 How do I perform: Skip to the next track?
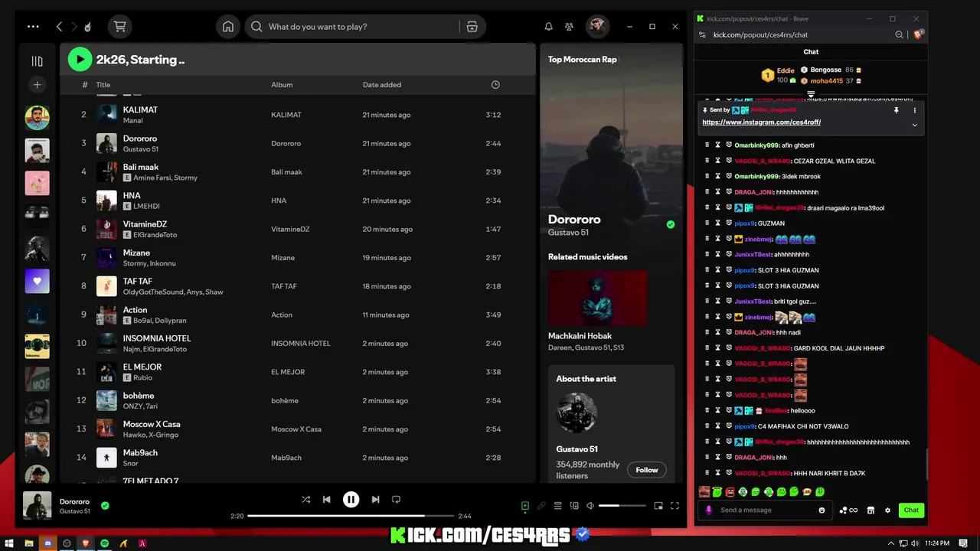(x=375, y=500)
